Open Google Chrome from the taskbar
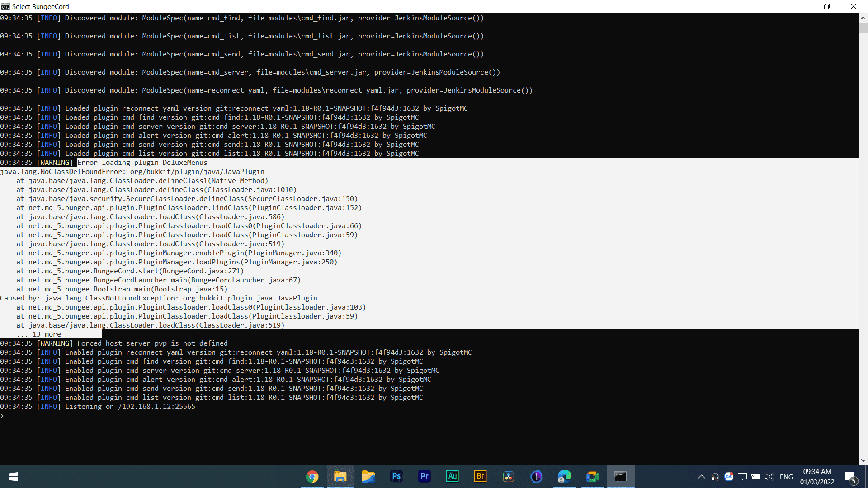 (312, 477)
